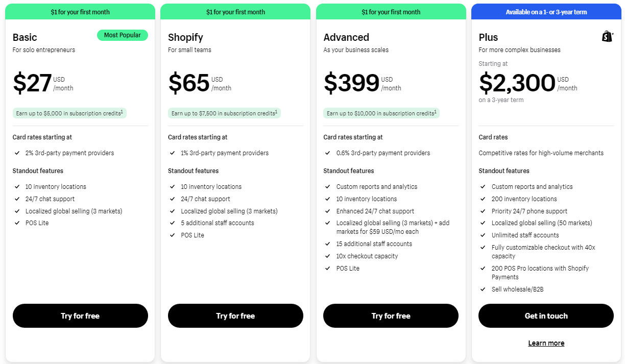Click the Most Popular badge
This screenshot has width=625, height=364.
click(123, 35)
